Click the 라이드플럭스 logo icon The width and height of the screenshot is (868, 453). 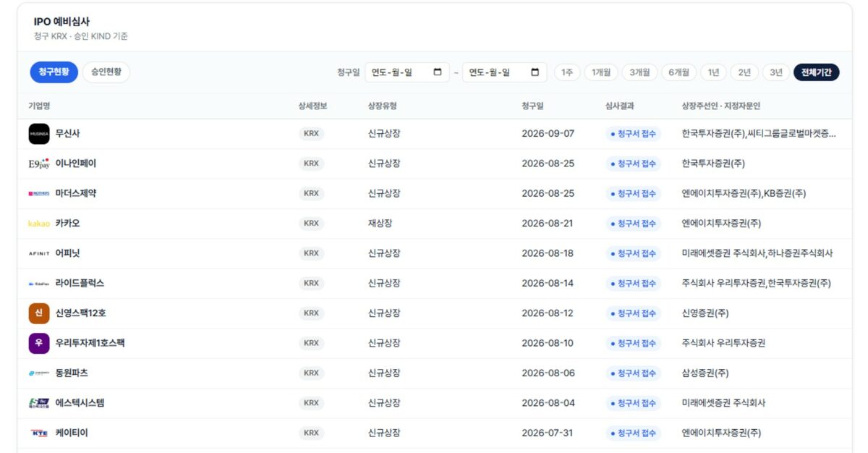[x=39, y=284]
